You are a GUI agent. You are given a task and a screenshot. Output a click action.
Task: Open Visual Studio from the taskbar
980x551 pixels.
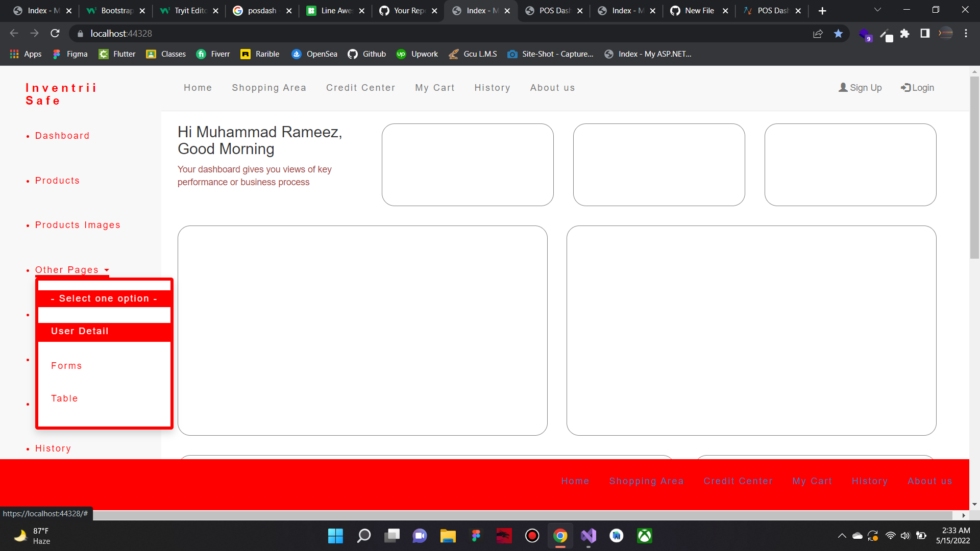point(588,536)
